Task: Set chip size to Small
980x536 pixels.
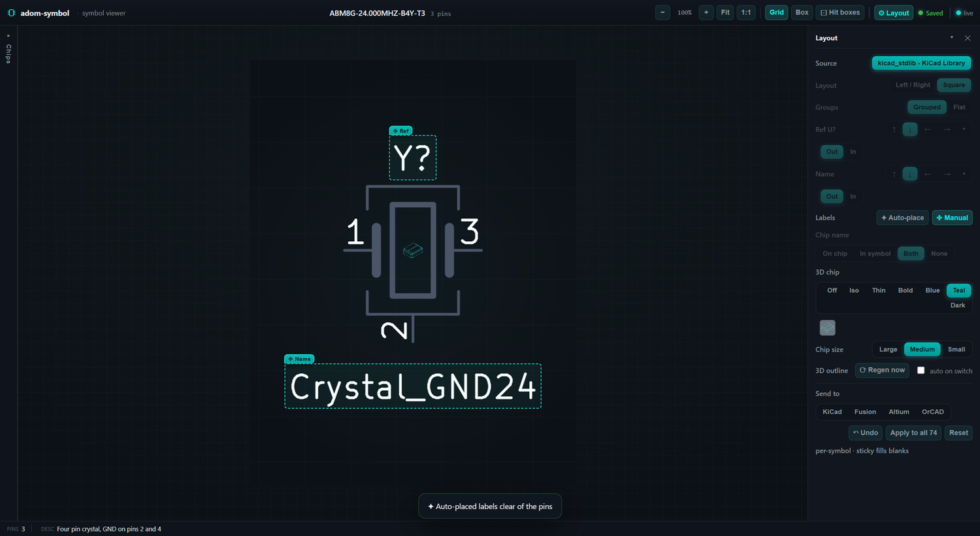Action: coord(956,349)
